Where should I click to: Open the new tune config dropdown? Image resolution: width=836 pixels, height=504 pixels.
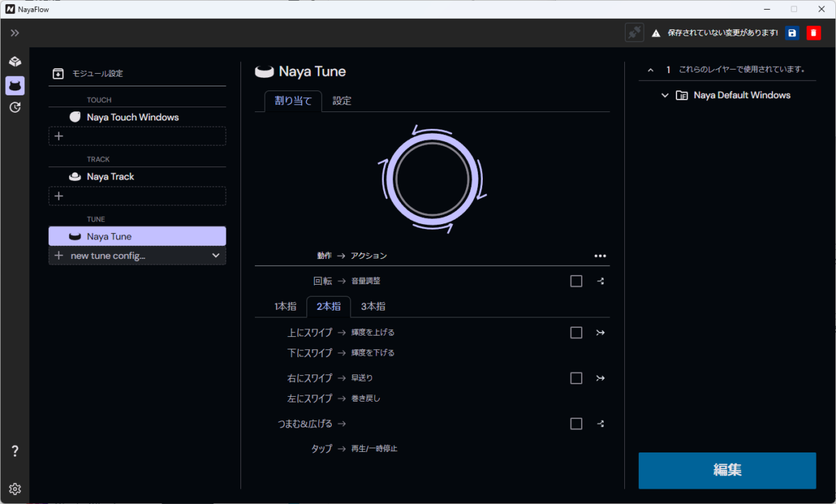(215, 255)
